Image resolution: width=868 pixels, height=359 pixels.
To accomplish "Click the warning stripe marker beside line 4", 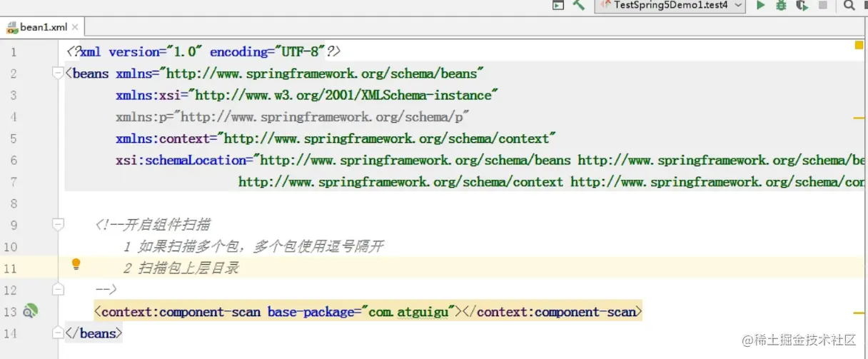I will click(x=859, y=117).
